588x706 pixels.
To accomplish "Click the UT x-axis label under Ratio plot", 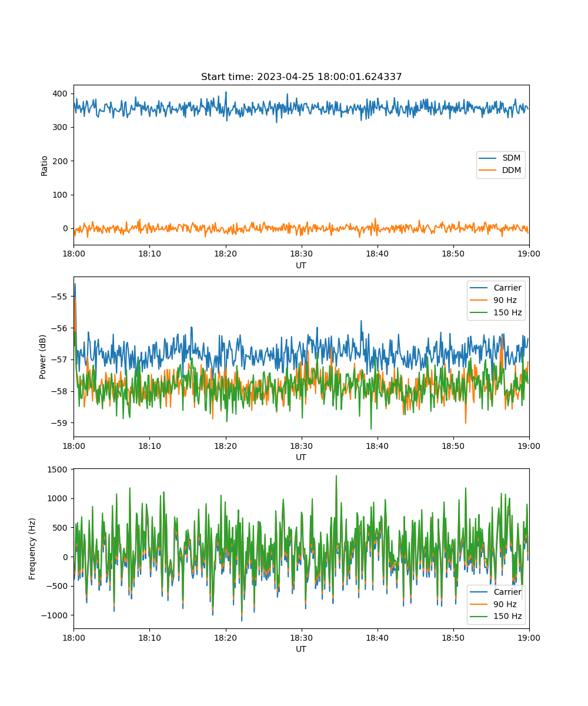I will click(301, 265).
